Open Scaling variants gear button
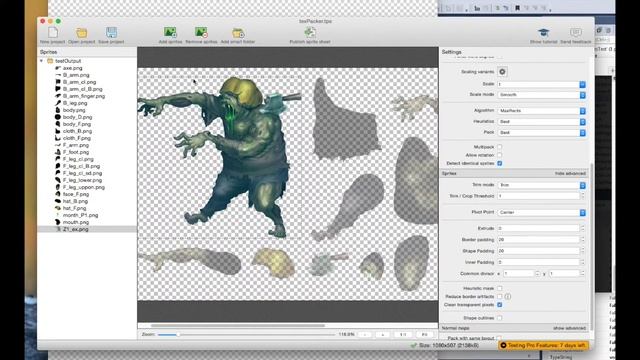 click(x=502, y=72)
